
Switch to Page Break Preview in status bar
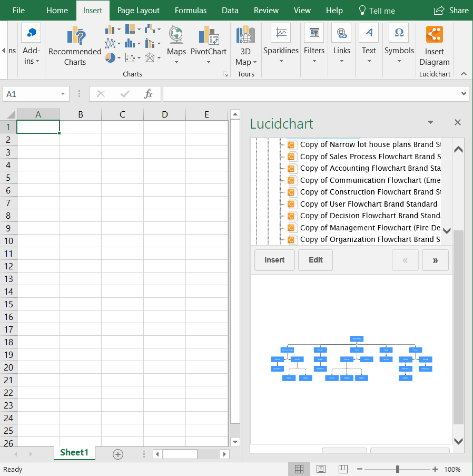coord(343,469)
